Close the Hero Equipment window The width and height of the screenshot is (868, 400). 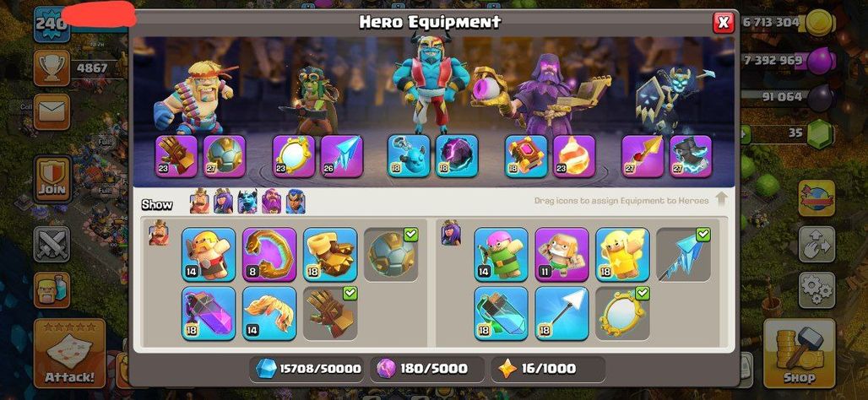point(723,22)
